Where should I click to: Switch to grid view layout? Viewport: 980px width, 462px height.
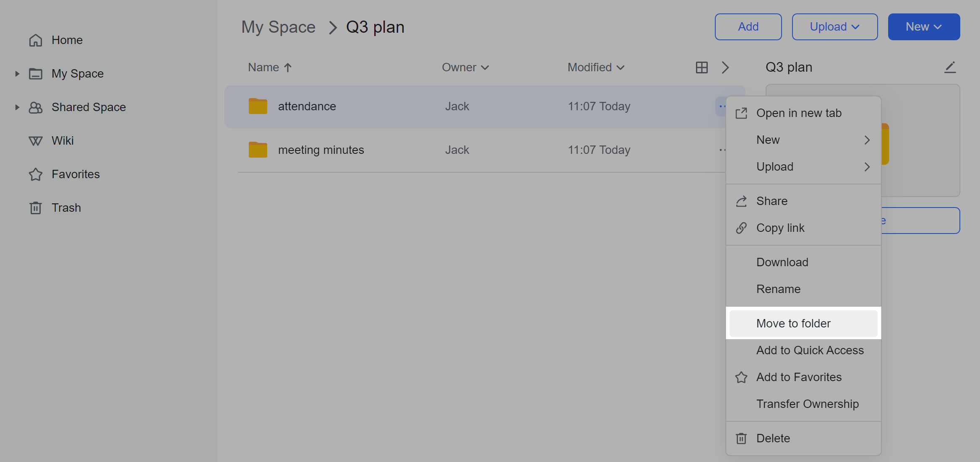tap(702, 67)
